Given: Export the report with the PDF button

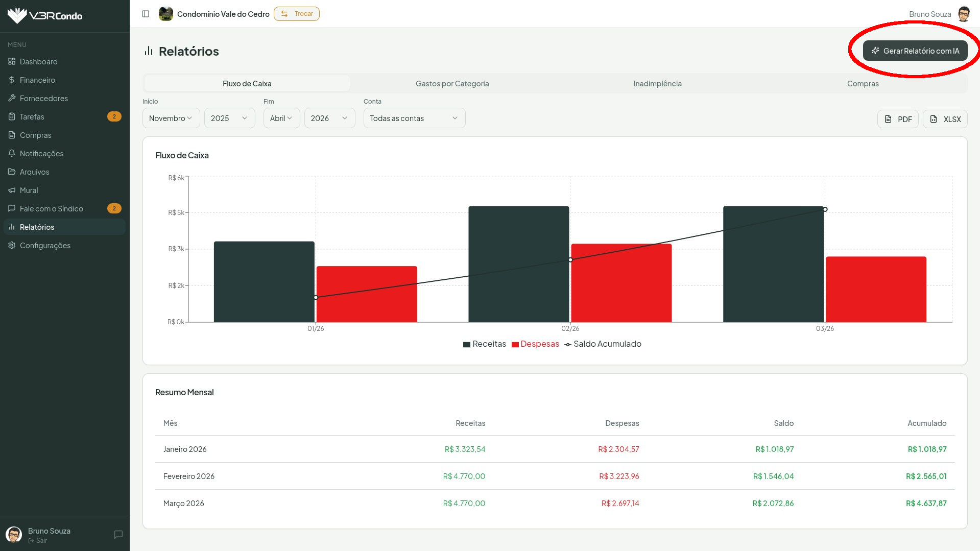Looking at the screenshot, I should point(897,119).
